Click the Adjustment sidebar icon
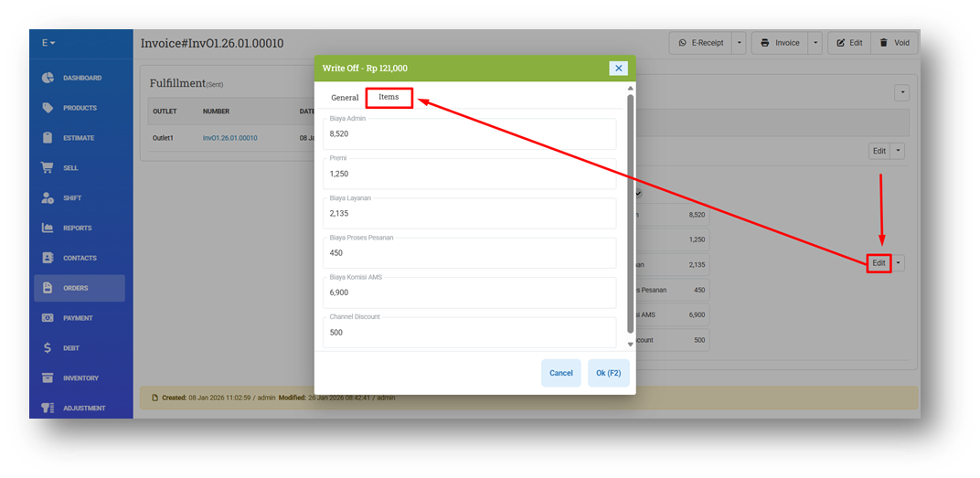Image resolution: width=980 pixels, height=478 pixels. (48, 408)
